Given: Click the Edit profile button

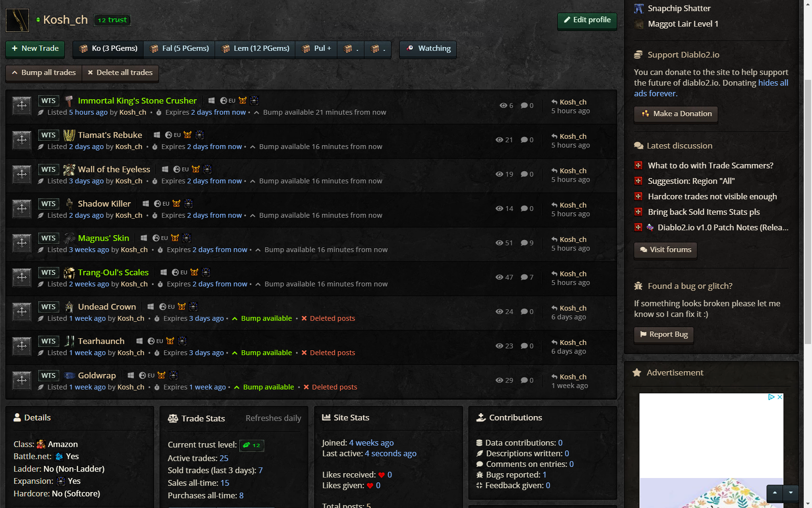Looking at the screenshot, I should point(587,20).
